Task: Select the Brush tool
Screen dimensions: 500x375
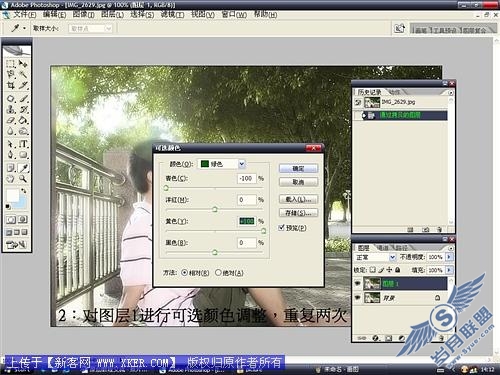Action: (23, 99)
